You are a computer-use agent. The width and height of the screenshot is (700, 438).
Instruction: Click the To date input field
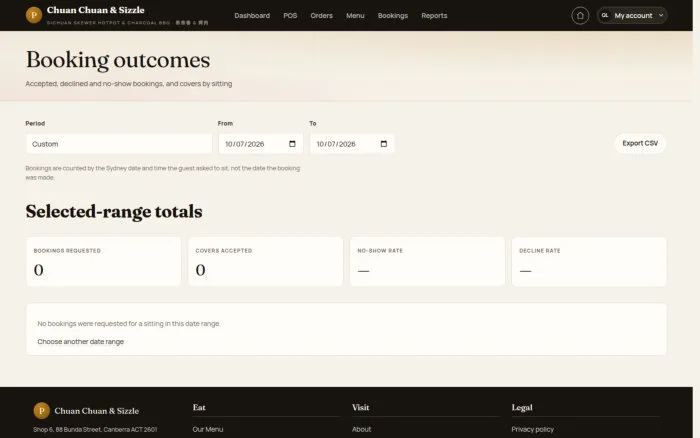352,144
